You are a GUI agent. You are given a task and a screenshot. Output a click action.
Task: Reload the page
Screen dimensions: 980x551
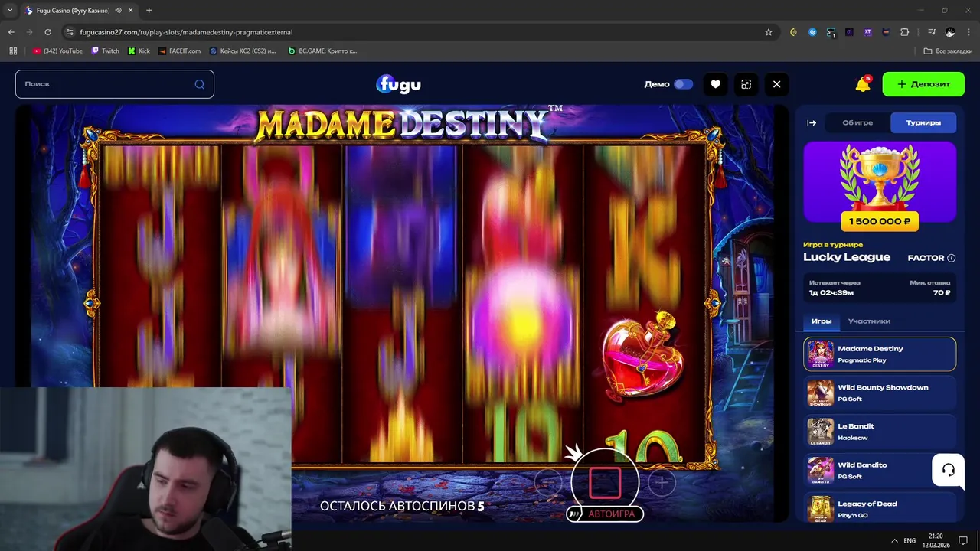48,32
